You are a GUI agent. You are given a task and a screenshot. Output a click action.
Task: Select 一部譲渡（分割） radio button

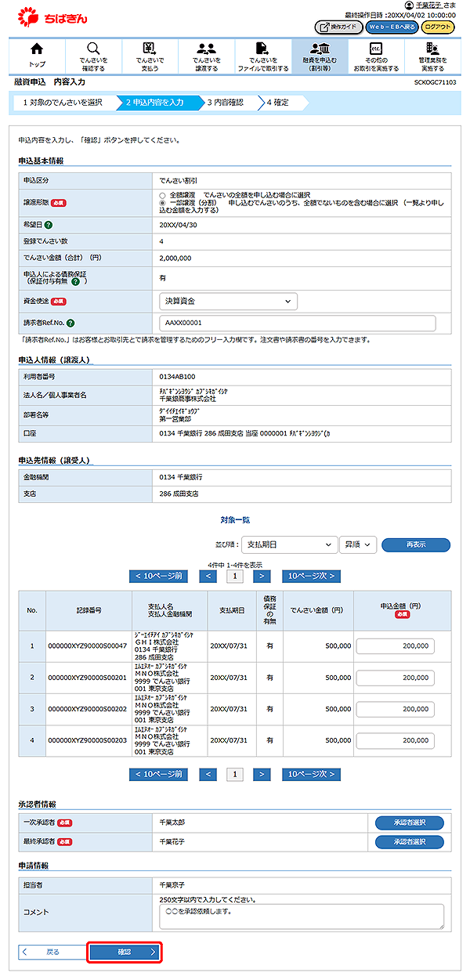(162, 203)
